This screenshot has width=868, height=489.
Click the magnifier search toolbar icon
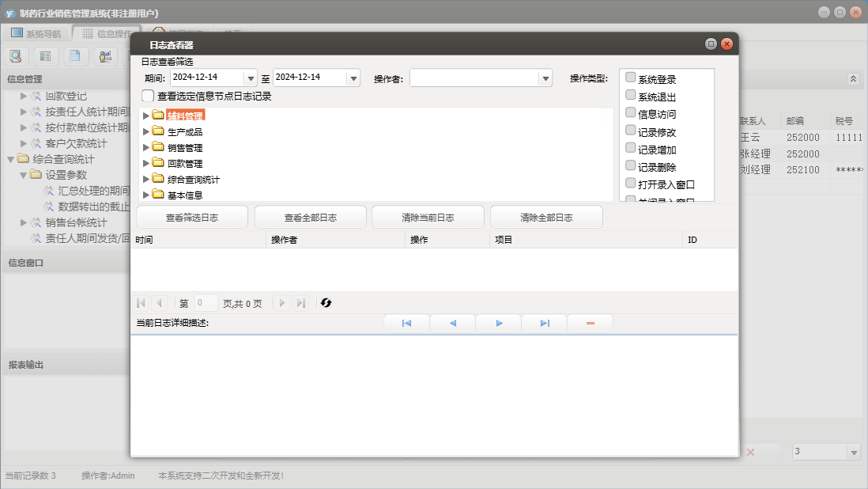tap(16, 56)
